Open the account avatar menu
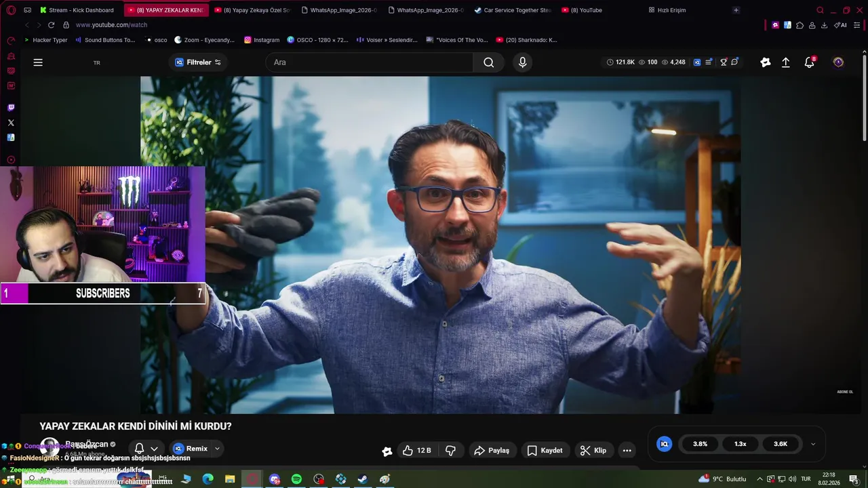The height and width of the screenshot is (488, 868). coord(838,62)
